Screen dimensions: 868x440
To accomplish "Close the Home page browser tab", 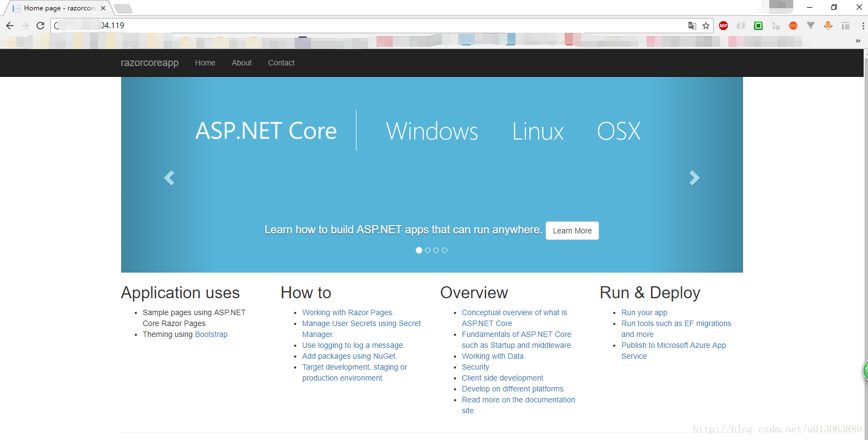I will tap(103, 8).
